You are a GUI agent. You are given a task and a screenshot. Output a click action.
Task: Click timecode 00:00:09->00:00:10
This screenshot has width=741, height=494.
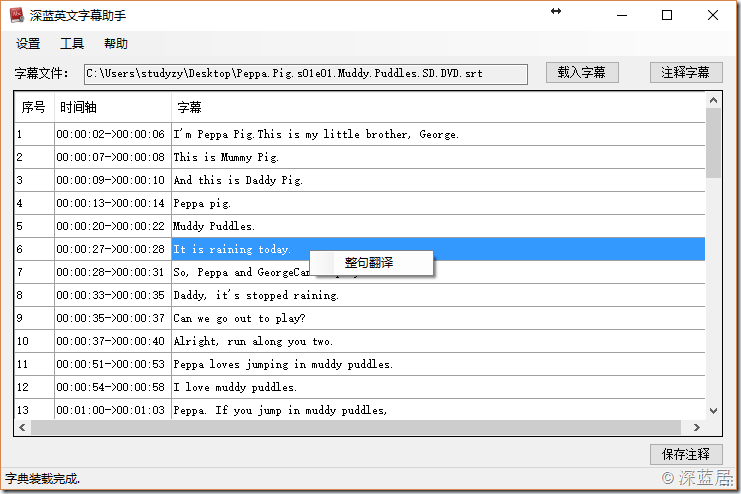(111, 180)
